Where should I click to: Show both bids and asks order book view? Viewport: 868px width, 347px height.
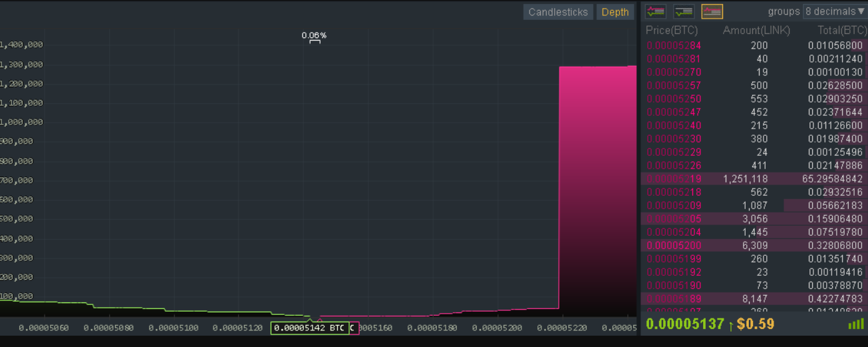(x=656, y=11)
